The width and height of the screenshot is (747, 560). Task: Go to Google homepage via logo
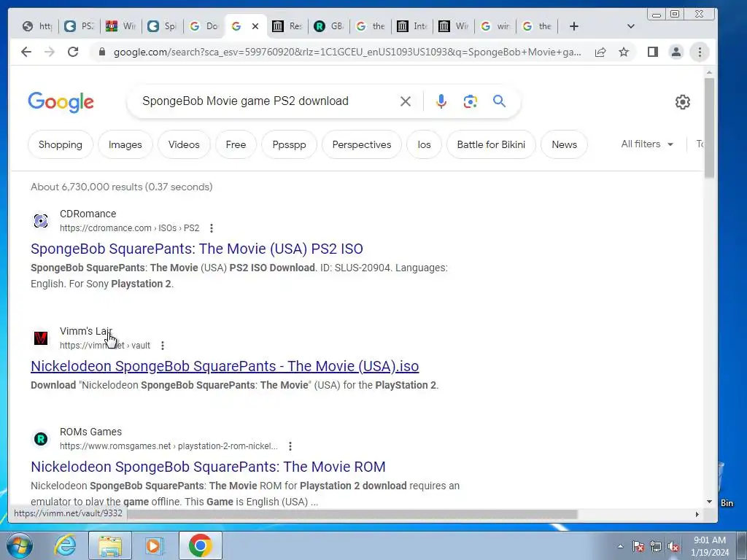pos(61,102)
